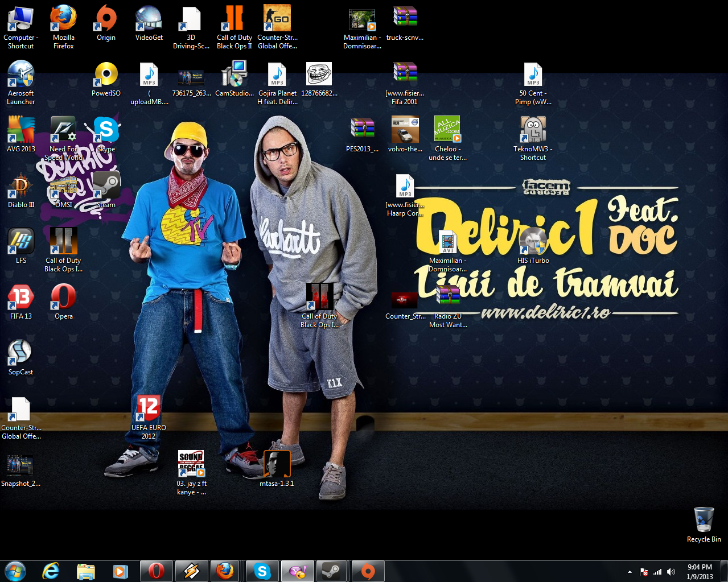Viewport: 728px width, 582px height.
Task: Select the VideoGet desktop icon
Action: point(149,23)
